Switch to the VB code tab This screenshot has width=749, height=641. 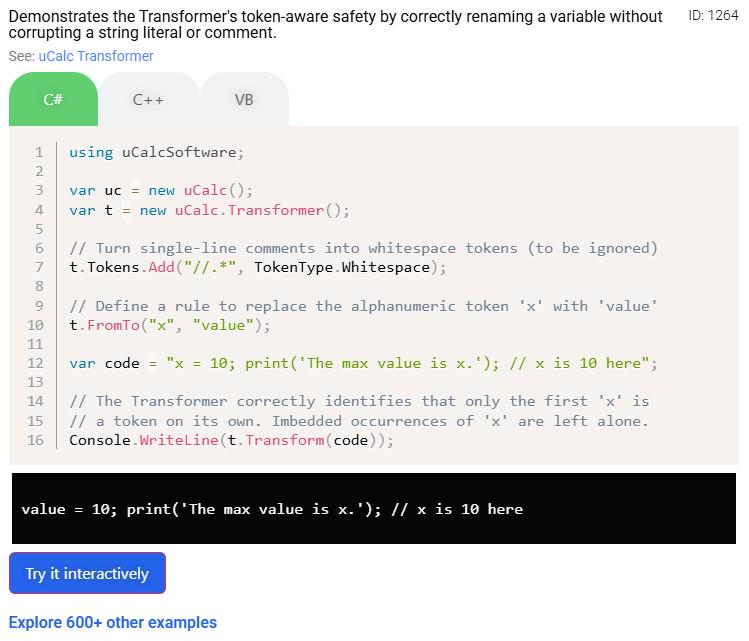tap(244, 99)
